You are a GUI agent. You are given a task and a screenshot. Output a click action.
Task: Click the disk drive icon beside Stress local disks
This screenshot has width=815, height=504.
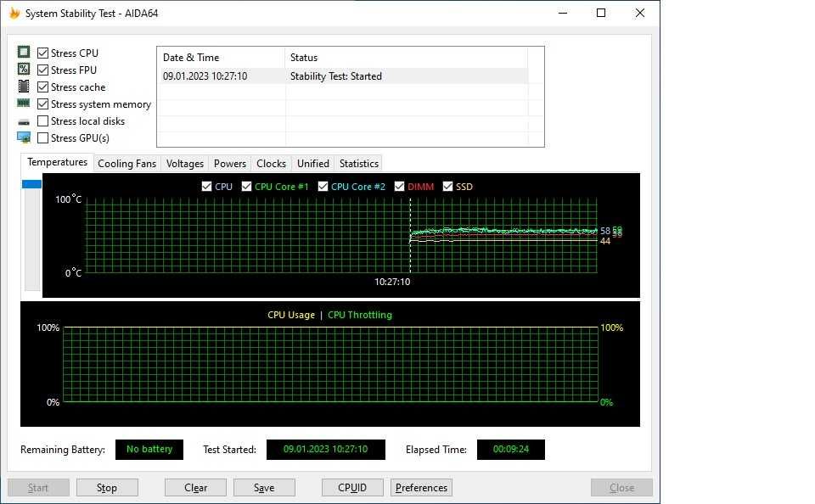tap(24, 122)
